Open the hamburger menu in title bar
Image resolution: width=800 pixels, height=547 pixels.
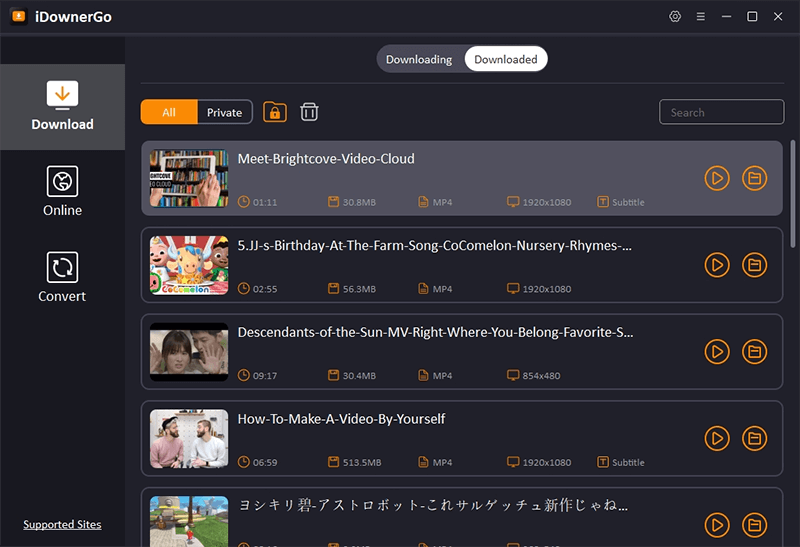pyautogui.click(x=701, y=16)
